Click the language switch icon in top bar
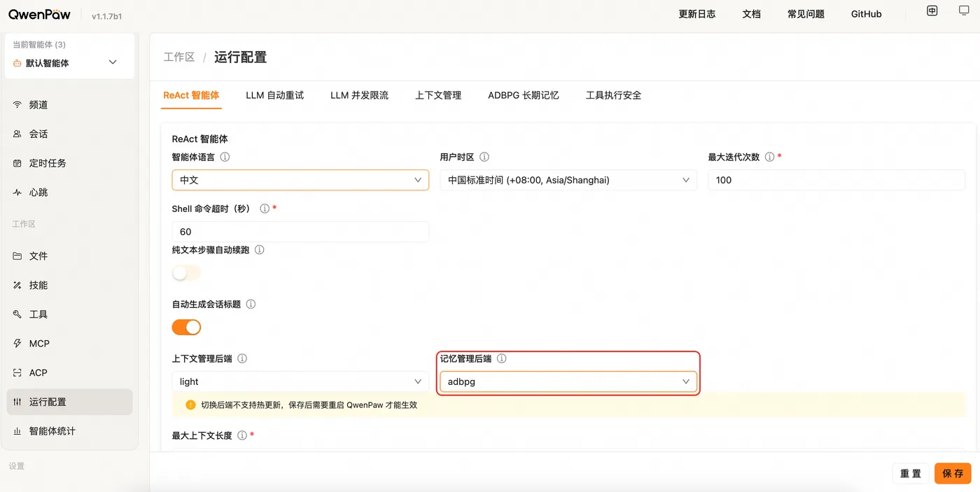Image resolution: width=980 pixels, height=492 pixels. tap(932, 10)
